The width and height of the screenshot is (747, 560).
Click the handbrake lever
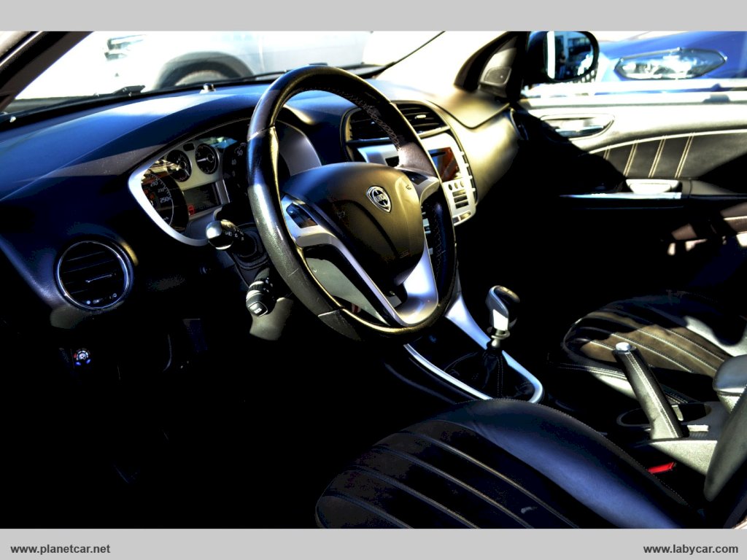tap(648, 390)
